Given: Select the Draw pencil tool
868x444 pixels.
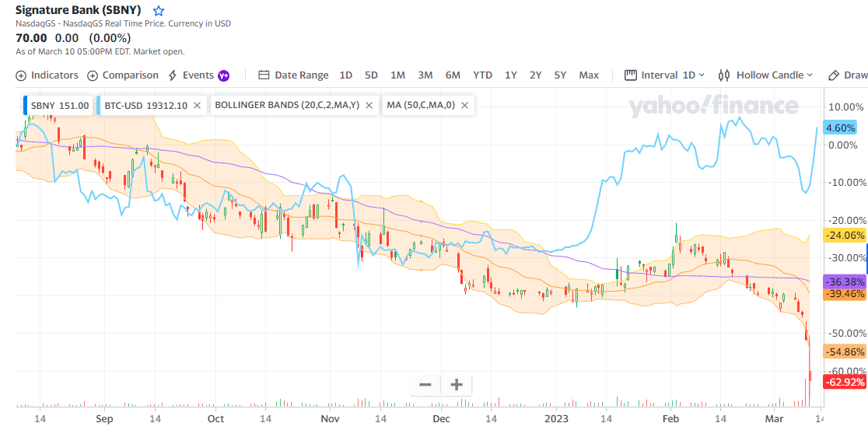Looking at the screenshot, I should (847, 75).
